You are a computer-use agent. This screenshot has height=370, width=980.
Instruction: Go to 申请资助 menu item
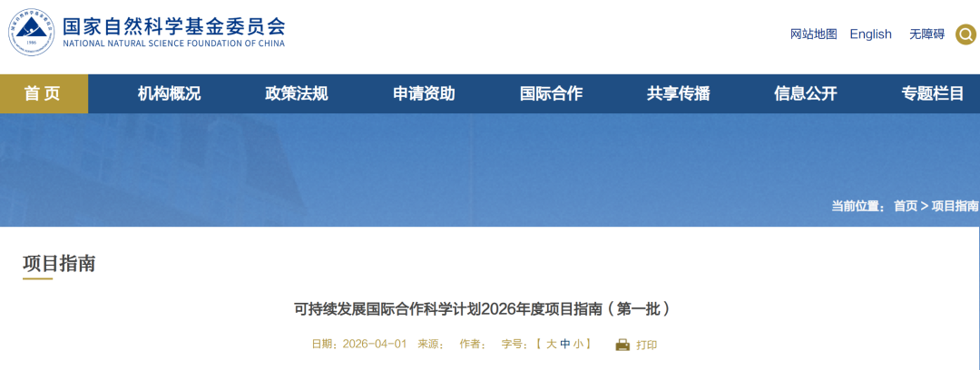coord(424,93)
